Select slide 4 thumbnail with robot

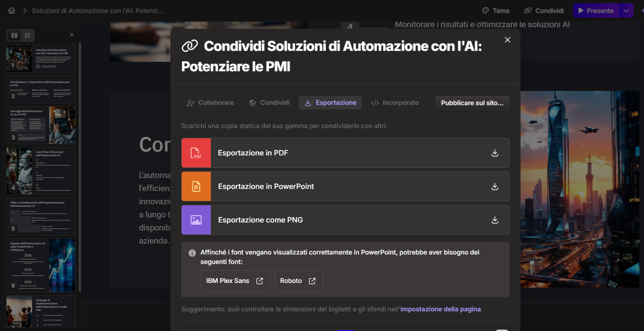(40, 171)
